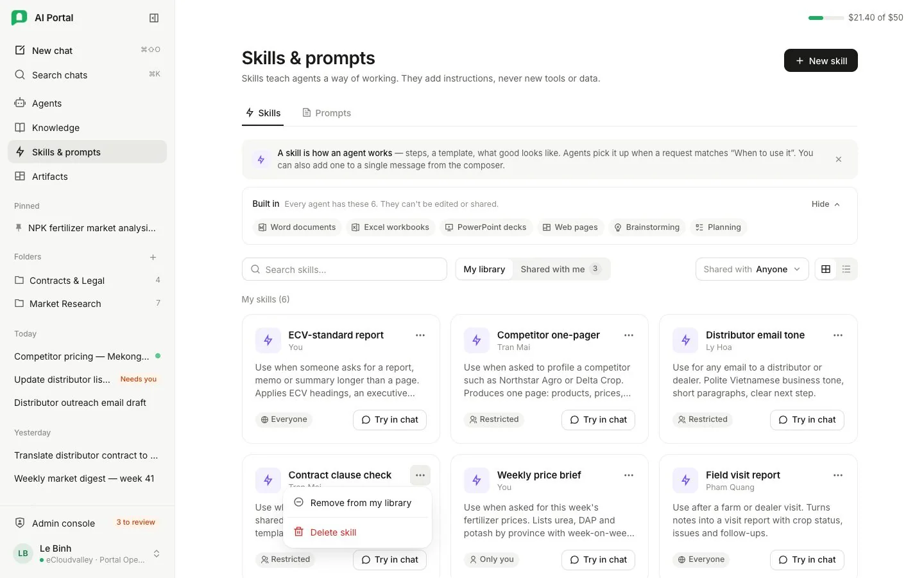Select the Excel workbooks built-in skill

[x=391, y=227]
